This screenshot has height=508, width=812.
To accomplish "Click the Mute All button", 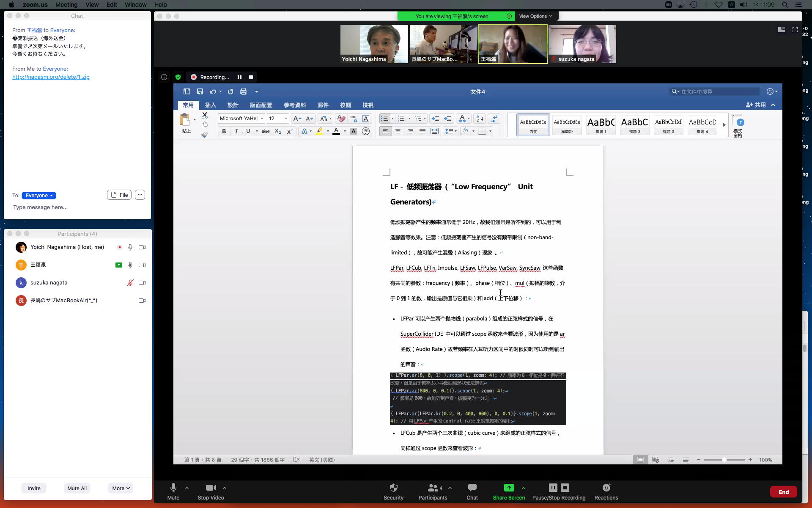I will [77, 488].
